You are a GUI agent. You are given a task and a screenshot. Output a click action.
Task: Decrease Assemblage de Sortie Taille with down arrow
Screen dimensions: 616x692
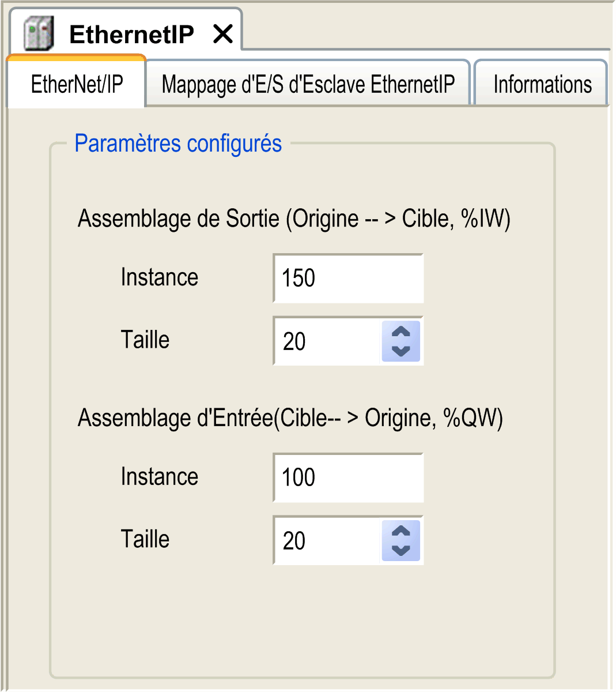pyautogui.click(x=400, y=351)
